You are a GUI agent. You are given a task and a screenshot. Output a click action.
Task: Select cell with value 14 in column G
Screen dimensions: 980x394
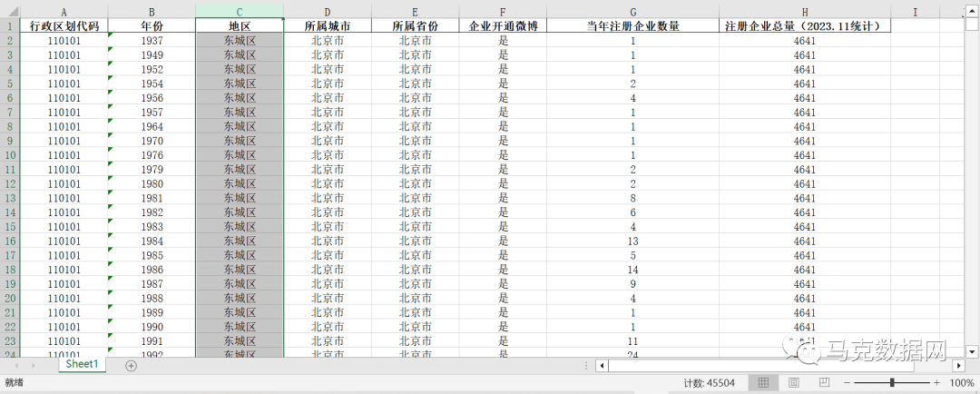pyautogui.click(x=633, y=270)
